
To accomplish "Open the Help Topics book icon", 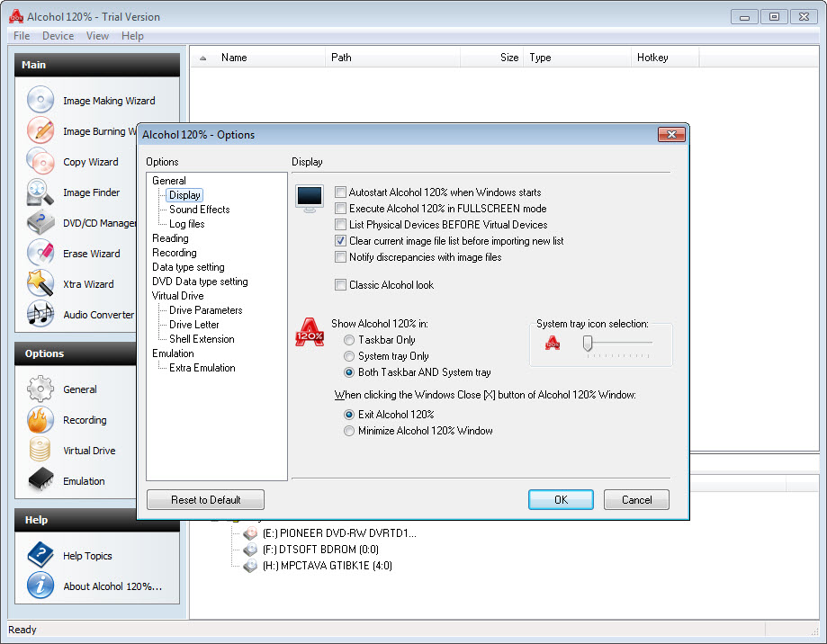I will pyautogui.click(x=40, y=556).
